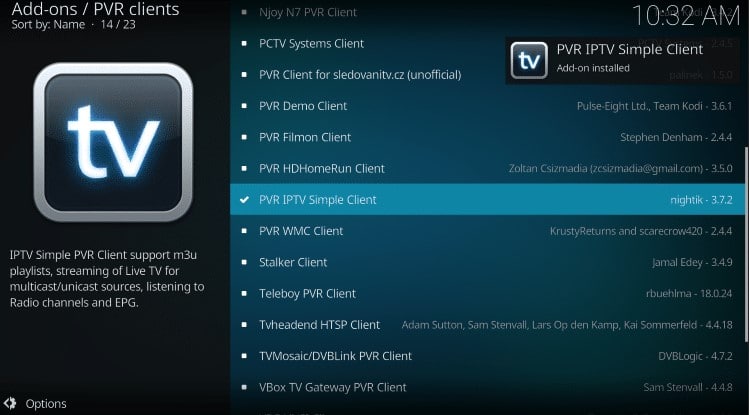The height and width of the screenshot is (415, 749).
Task: Click 'Jamal Edey - 3.4.9' author text
Action: coord(692,263)
